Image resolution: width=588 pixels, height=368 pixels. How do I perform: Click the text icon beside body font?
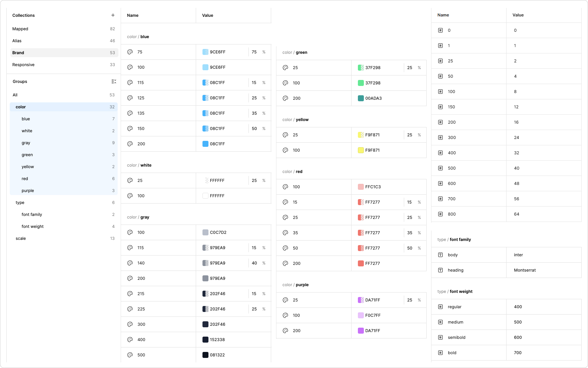tap(440, 255)
